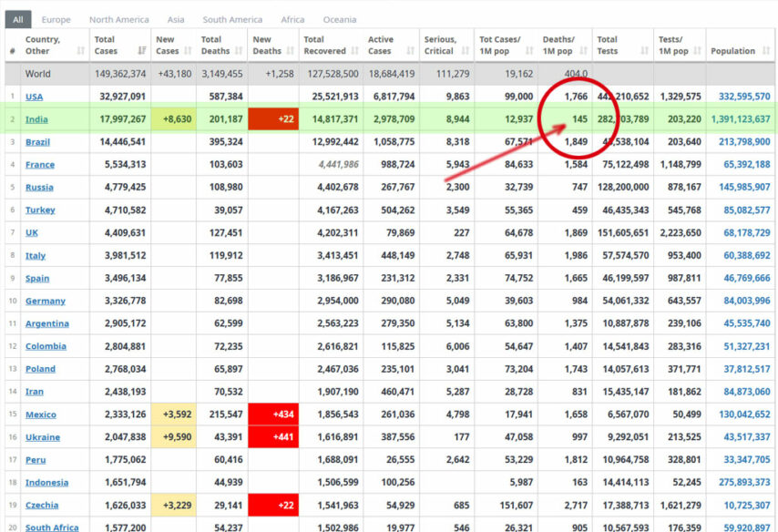Sort by Total Deaths column arrows

[x=240, y=51]
